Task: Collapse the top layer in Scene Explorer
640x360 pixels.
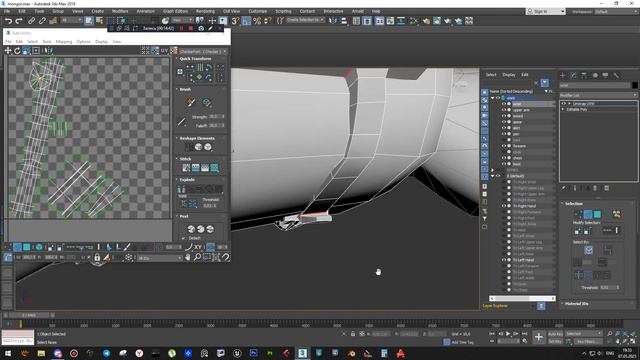Action: click(x=492, y=98)
